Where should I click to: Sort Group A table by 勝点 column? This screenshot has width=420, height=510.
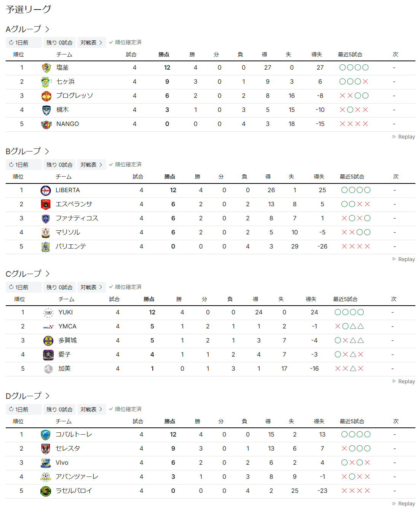[x=164, y=55]
